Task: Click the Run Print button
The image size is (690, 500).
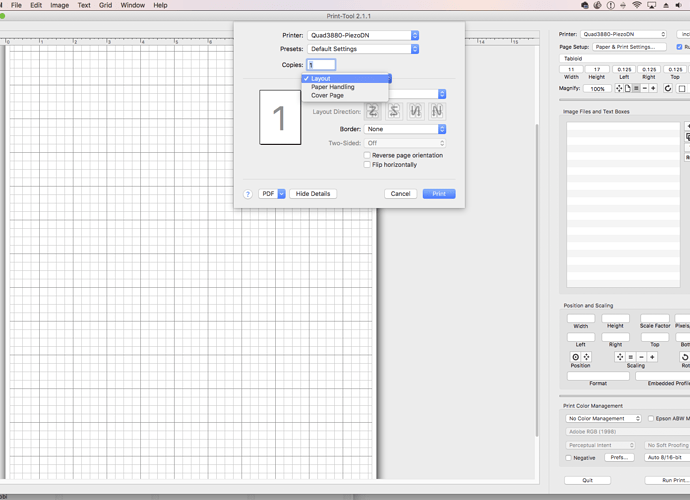Action: (x=668, y=480)
